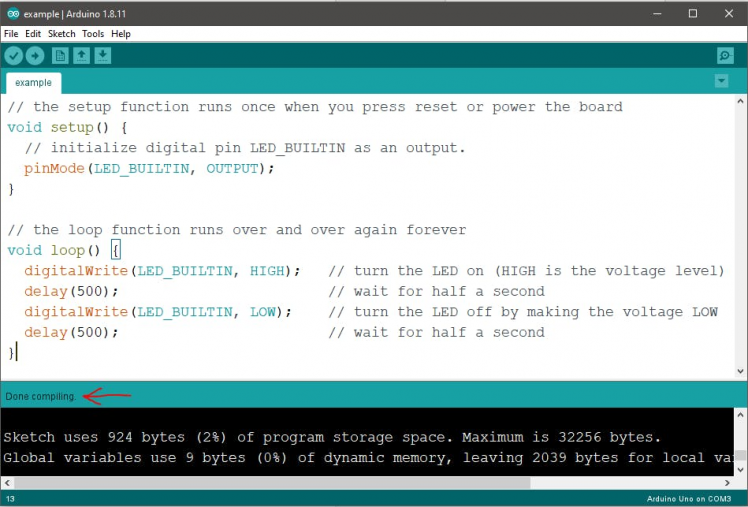Click first 'delay(500);' after HIGH write
Image resolution: width=748 pixels, height=507 pixels.
click(71, 291)
